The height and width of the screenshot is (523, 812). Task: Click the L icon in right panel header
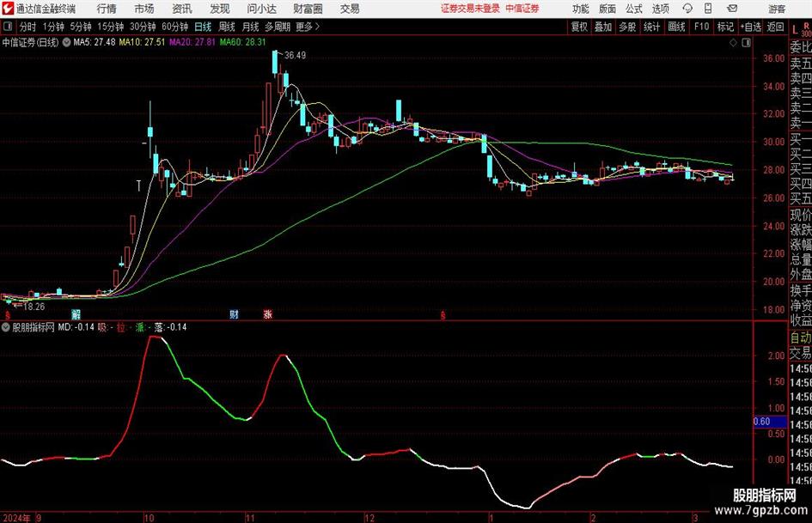pyautogui.click(x=795, y=30)
